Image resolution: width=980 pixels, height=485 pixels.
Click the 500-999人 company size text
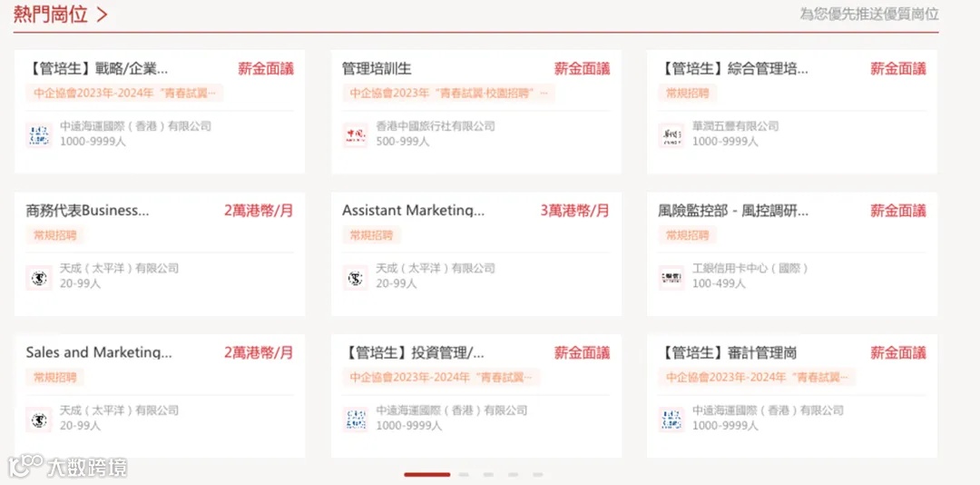point(403,142)
